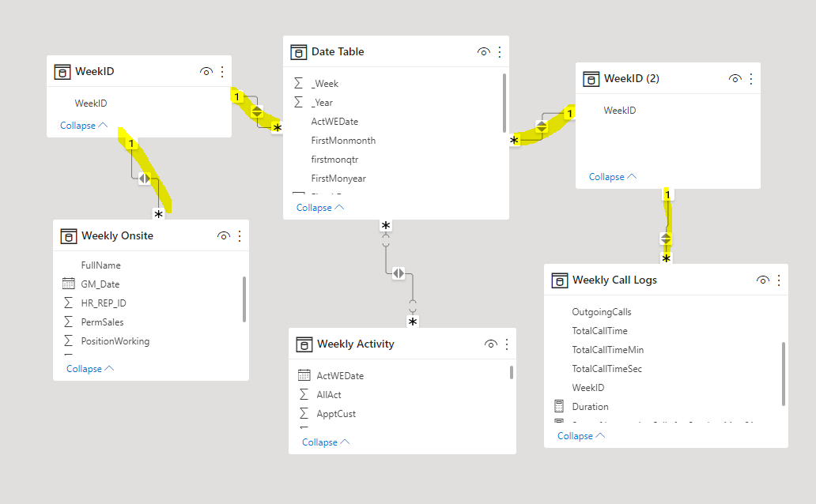Select ActWEDate field in Date Table
Image resolution: width=816 pixels, height=504 pixels.
(334, 121)
